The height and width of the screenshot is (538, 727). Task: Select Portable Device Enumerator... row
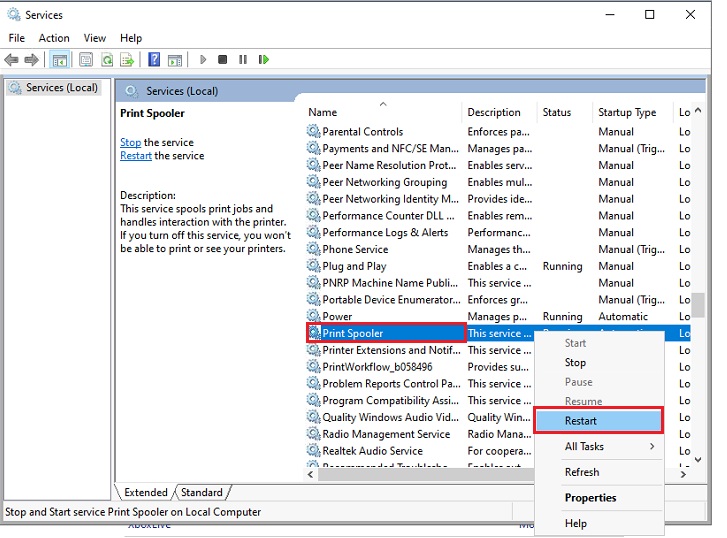pyautogui.click(x=498, y=300)
